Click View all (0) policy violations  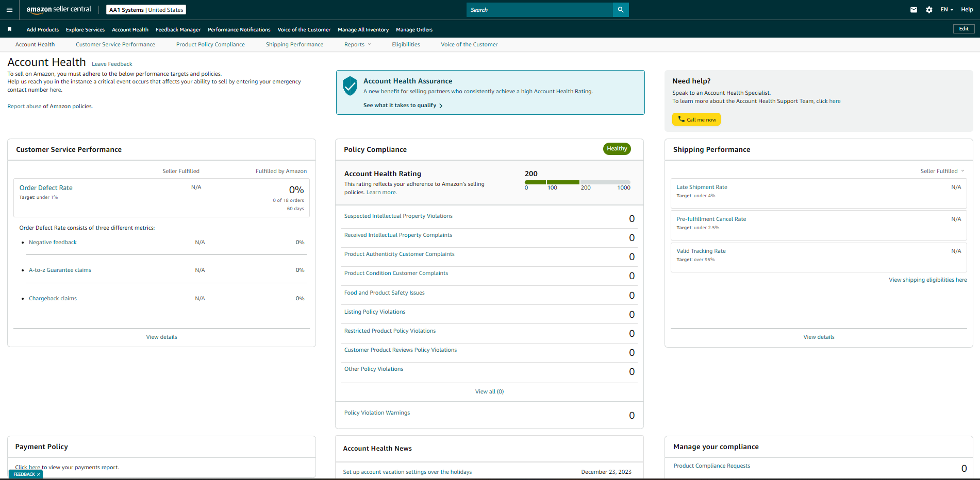click(x=489, y=392)
